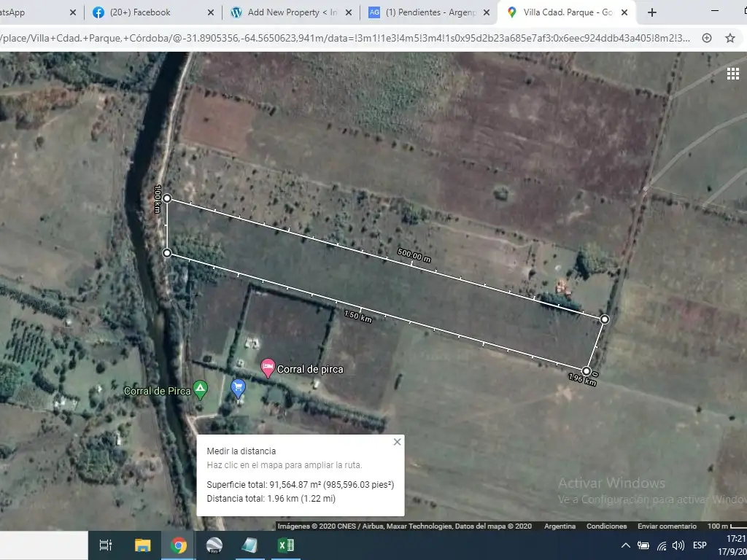
Task: Switch to the Pendientes - Argenprop tab
Action: [427, 12]
